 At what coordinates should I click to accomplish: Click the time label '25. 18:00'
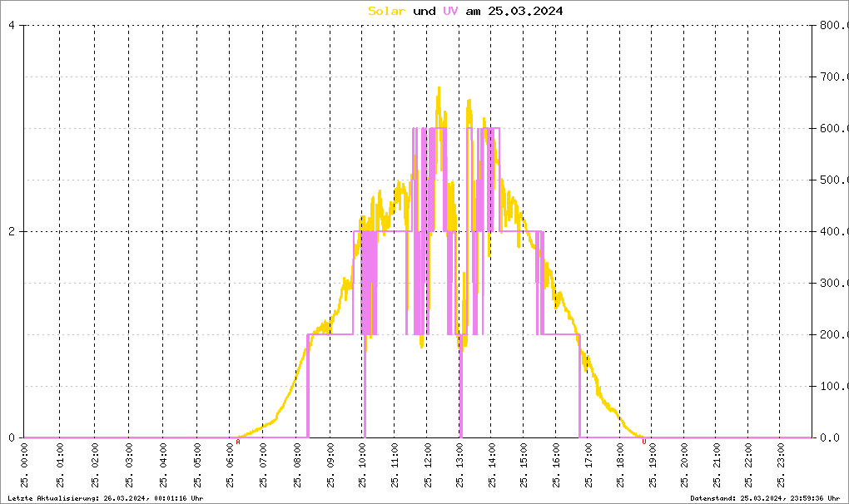(x=620, y=465)
